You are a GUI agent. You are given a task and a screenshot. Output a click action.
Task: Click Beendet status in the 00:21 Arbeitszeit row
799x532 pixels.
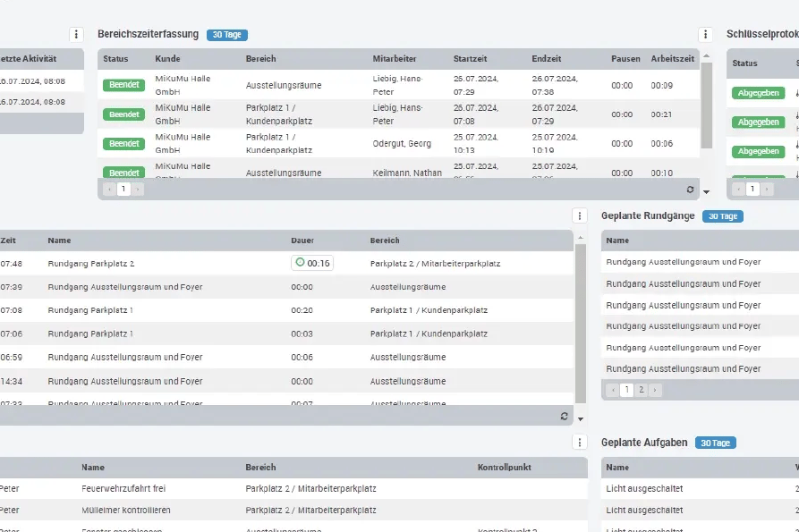point(123,114)
